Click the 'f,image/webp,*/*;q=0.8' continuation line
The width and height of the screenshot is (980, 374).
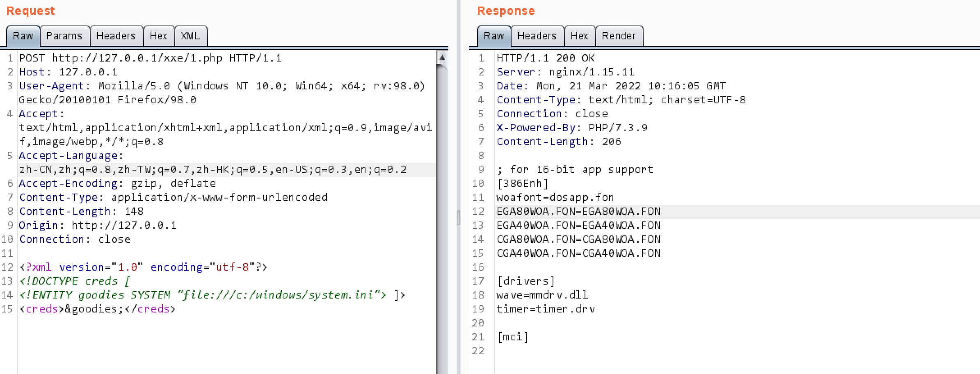(91, 142)
